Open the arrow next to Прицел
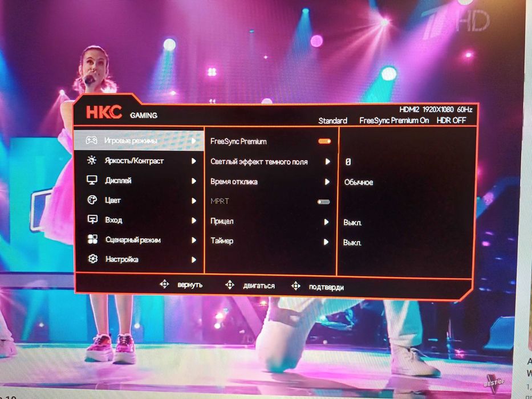Image resolution: width=532 pixels, height=399 pixels. click(326, 222)
